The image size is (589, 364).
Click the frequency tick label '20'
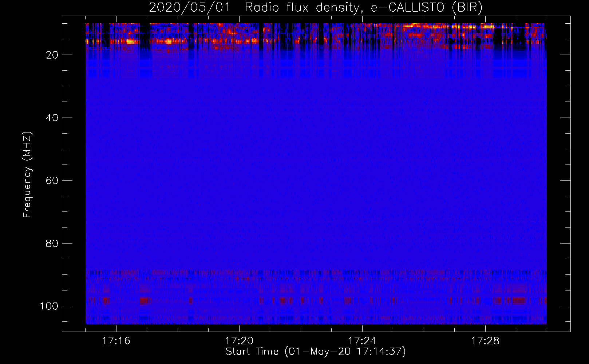click(x=52, y=55)
